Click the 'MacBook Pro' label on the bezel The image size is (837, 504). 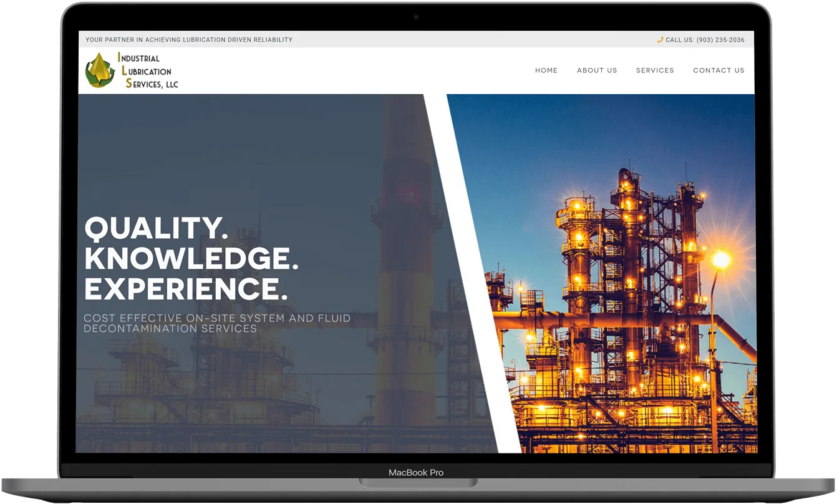416,473
